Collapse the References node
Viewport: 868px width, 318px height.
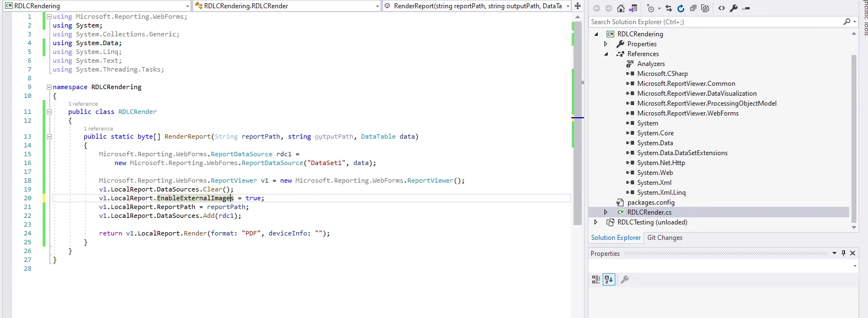pyautogui.click(x=606, y=54)
